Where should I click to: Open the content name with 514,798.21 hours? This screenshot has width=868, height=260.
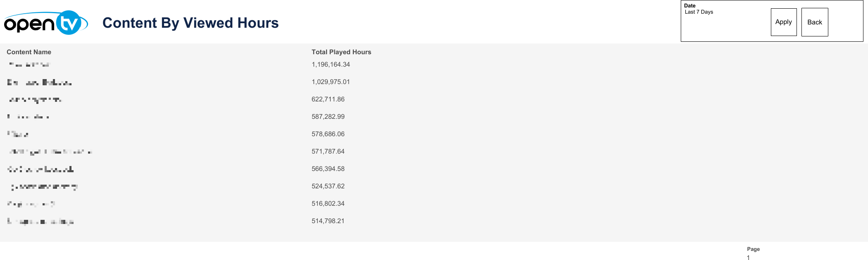pos(41,221)
